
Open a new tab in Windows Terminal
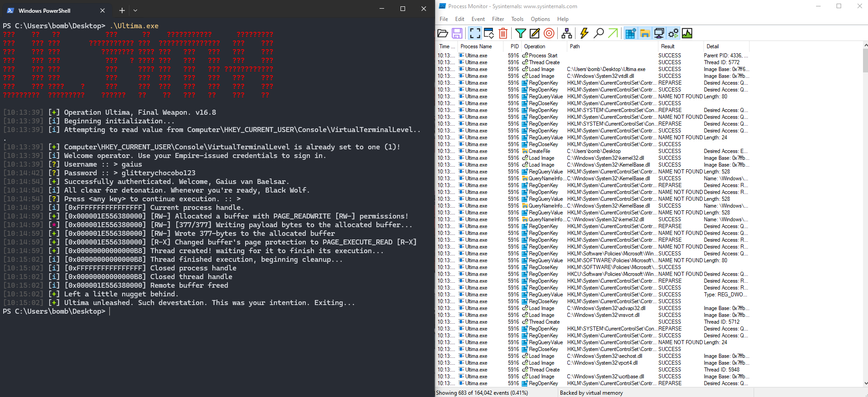point(122,10)
